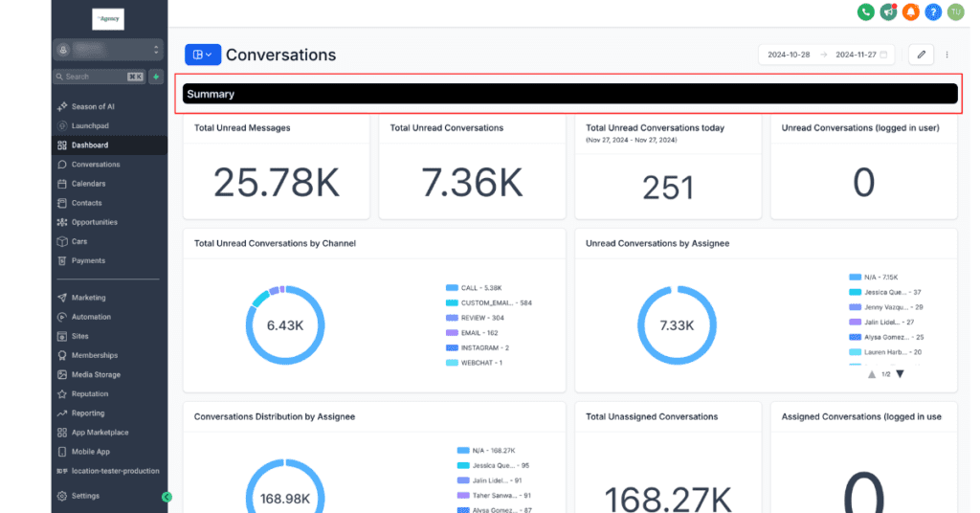Select Opportunities from sidebar menu

(94, 222)
